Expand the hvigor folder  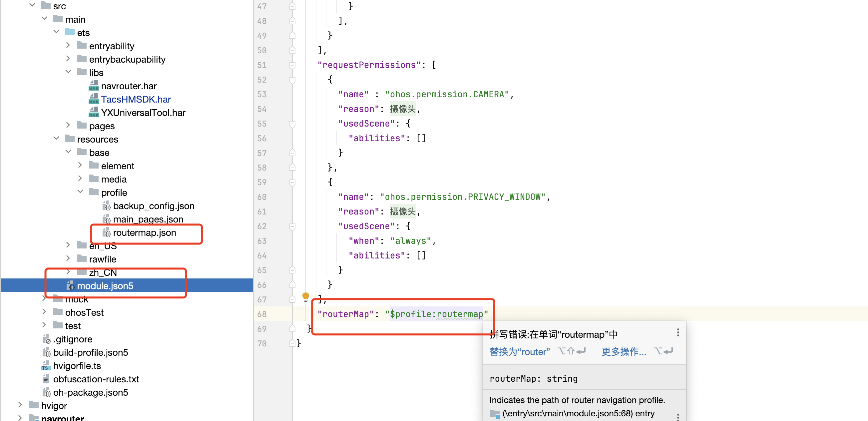20,405
